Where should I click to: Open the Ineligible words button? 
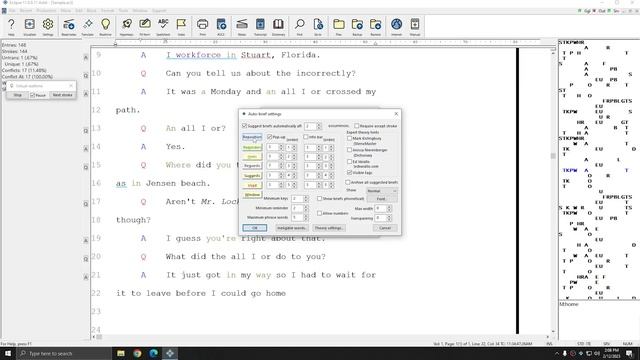(x=292, y=228)
